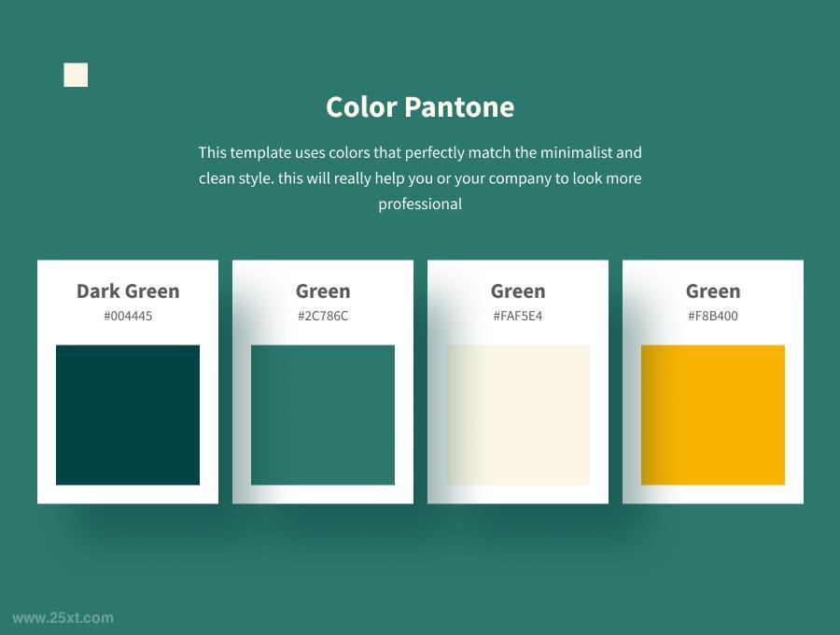Click the hex code "#2C786C"

click(x=323, y=317)
